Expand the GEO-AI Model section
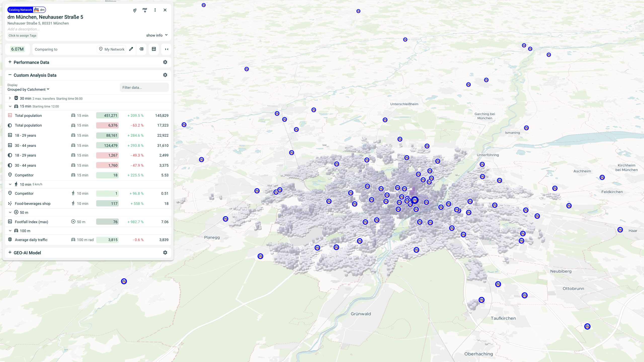Image resolution: width=644 pixels, height=362 pixels. tap(10, 252)
